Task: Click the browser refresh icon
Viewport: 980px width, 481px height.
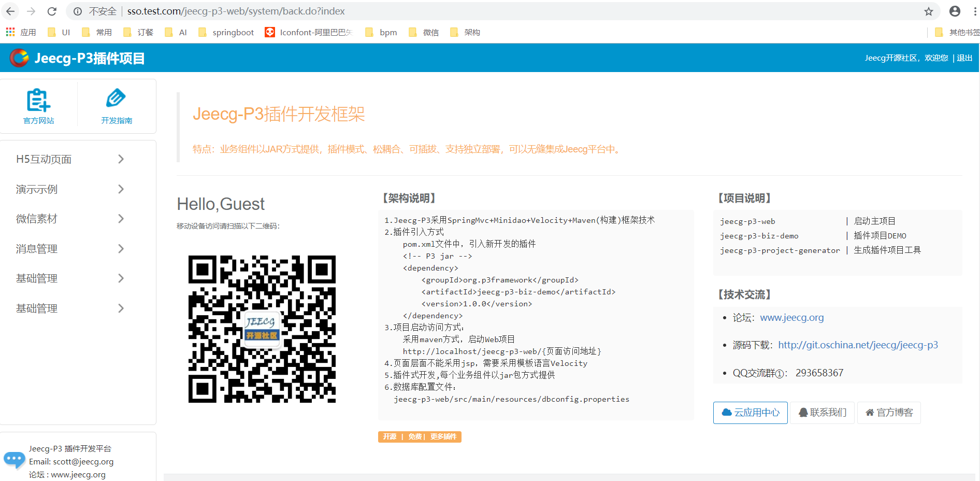Action: 52,11
